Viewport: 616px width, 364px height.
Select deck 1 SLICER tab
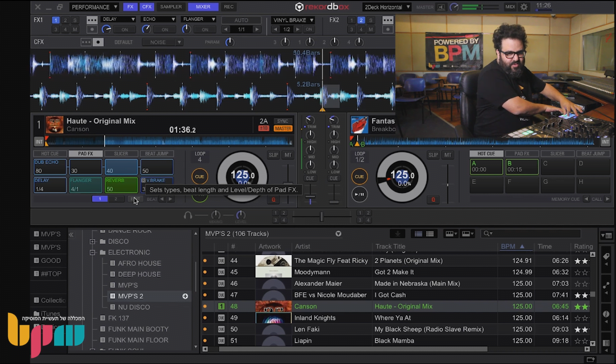tap(121, 154)
